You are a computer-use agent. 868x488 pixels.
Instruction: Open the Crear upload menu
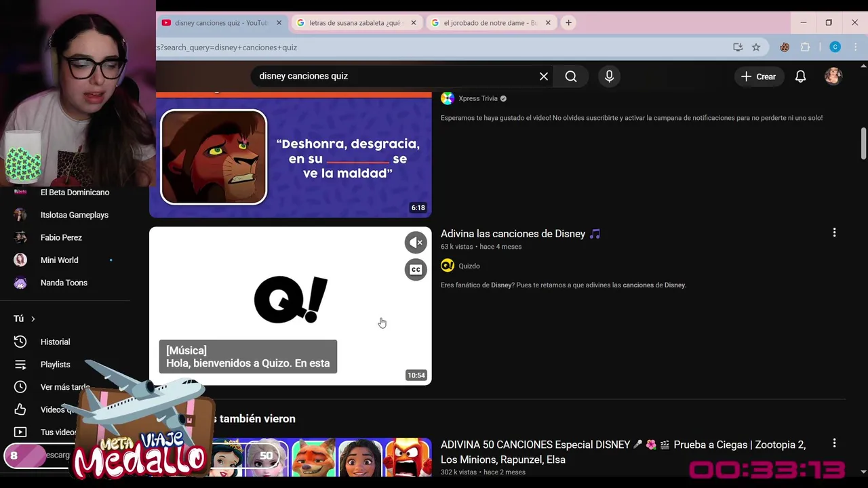758,77
